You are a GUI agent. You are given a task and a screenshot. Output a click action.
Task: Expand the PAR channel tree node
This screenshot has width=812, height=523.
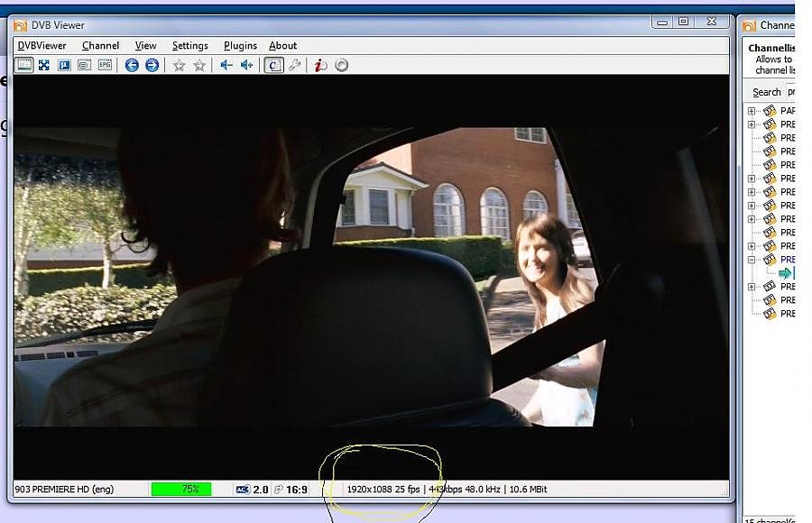point(752,111)
